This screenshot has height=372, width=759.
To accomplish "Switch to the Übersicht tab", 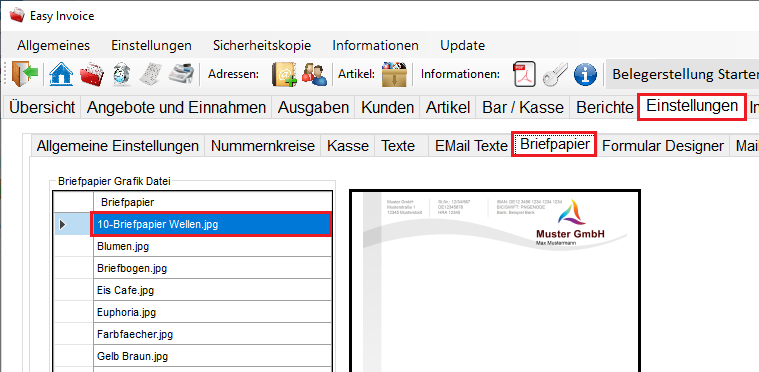I will (42, 107).
